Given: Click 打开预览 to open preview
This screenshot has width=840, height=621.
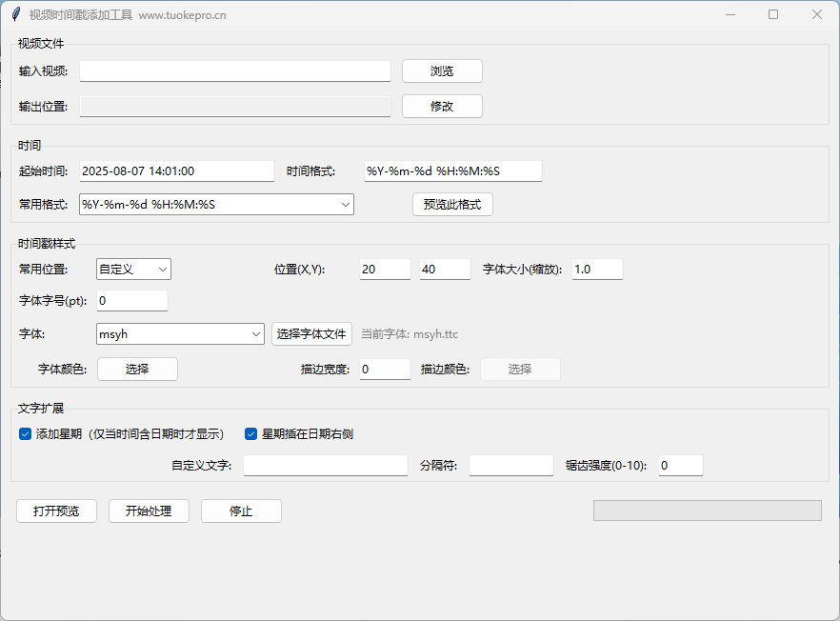Looking at the screenshot, I should [56, 511].
